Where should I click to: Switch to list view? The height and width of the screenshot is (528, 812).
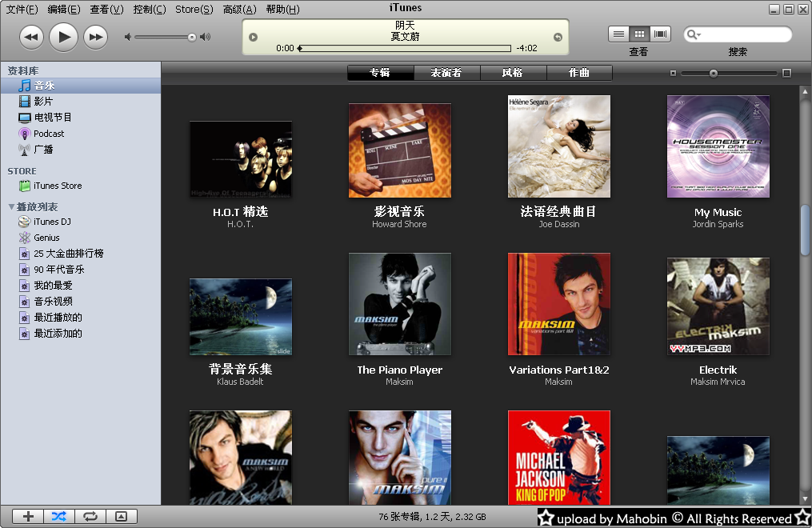pos(618,34)
